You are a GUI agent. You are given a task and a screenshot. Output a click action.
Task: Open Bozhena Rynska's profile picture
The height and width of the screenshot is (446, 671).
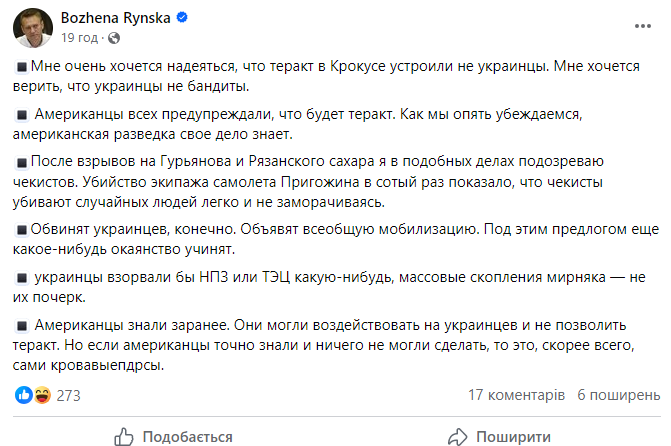(33, 27)
